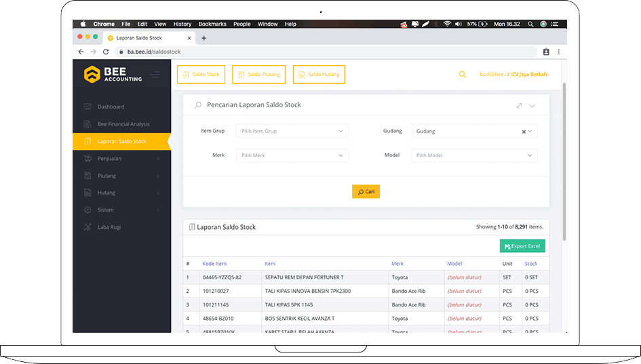Click the Export Excel button
Viewport: 641px width, 364px height.
522,246
